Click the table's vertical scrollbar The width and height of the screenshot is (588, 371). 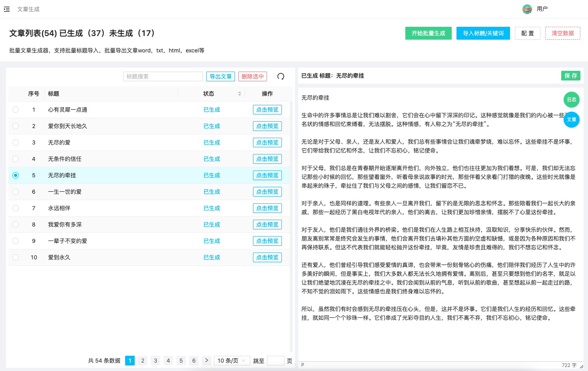[x=291, y=226]
